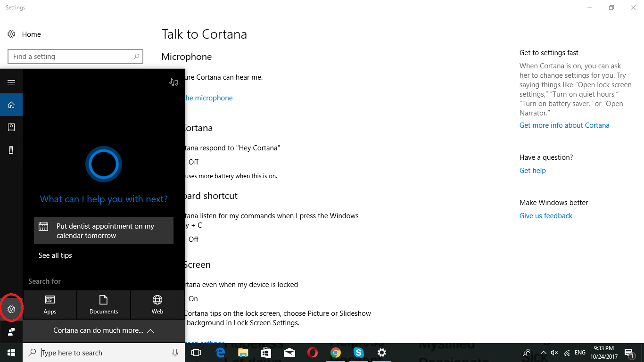
Task: Click the partly hidden 'the microphone' link
Action: (208, 98)
